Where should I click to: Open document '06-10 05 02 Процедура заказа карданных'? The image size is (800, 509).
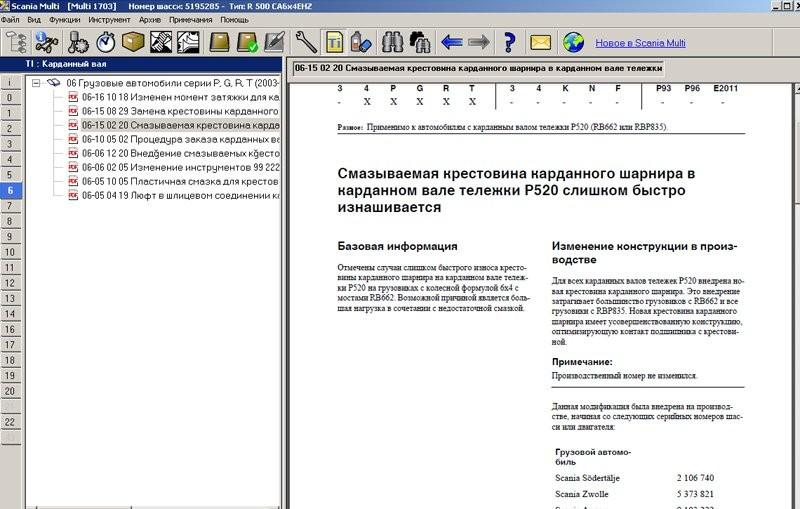click(x=181, y=139)
